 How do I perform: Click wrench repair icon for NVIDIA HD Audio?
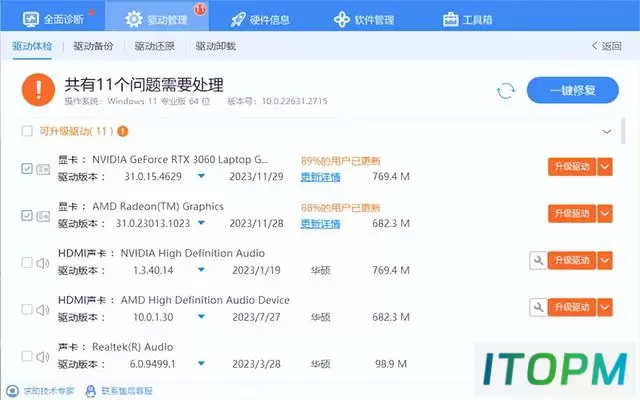point(538,260)
